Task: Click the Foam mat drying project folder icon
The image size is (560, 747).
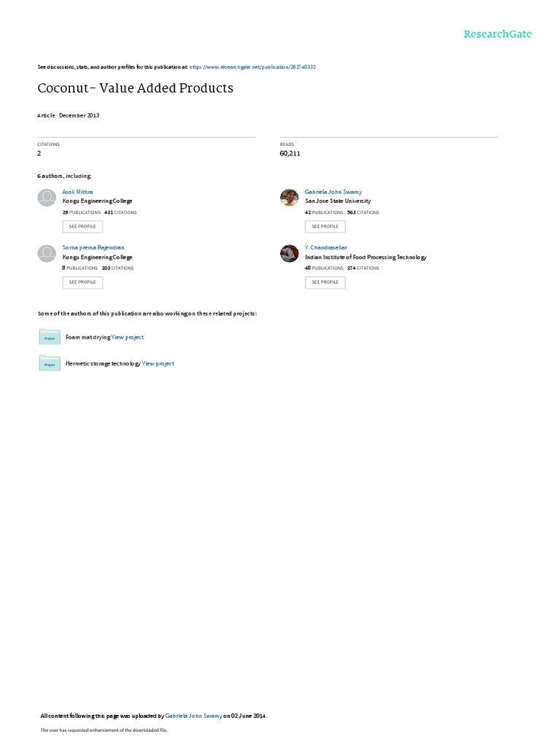Action: pos(50,337)
